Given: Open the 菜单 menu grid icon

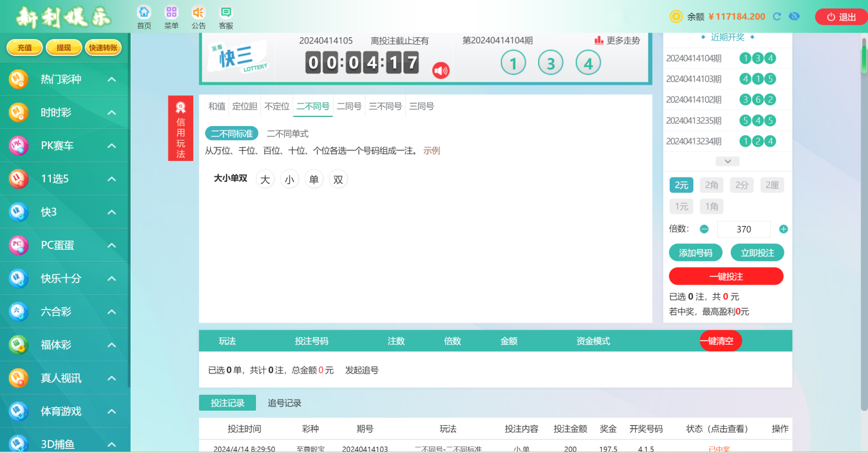Looking at the screenshot, I should pyautogui.click(x=171, y=12).
